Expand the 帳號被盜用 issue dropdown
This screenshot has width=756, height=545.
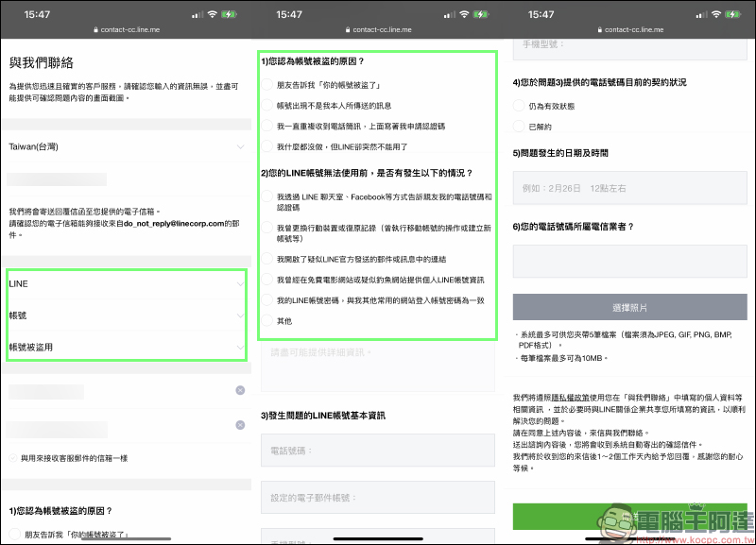click(x=127, y=347)
